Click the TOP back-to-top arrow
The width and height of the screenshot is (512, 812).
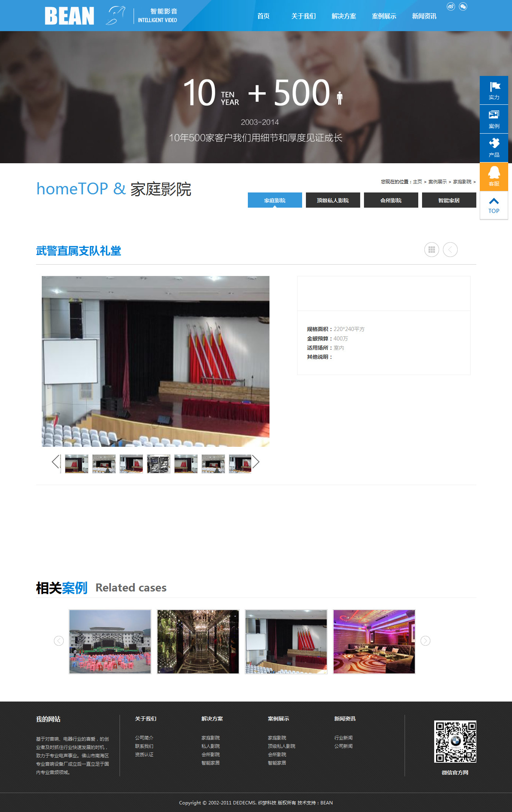tap(494, 205)
